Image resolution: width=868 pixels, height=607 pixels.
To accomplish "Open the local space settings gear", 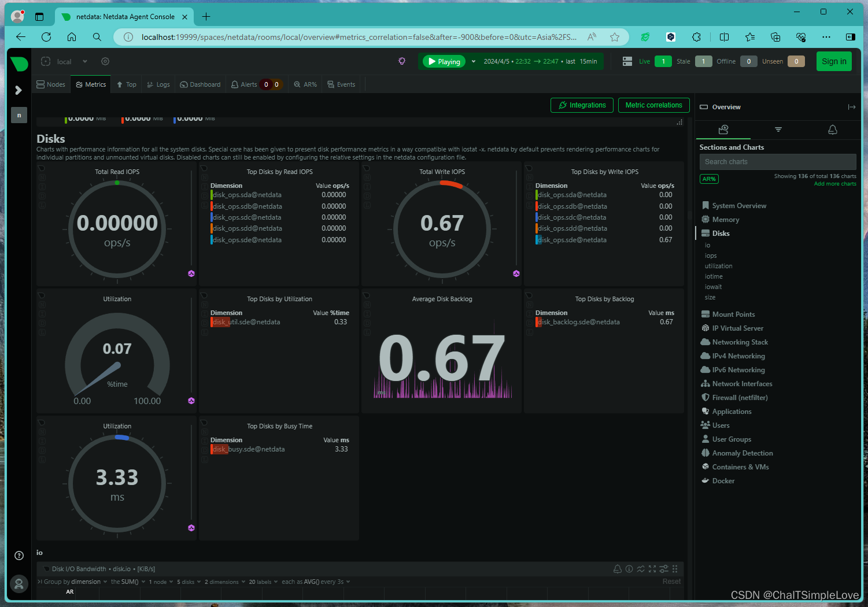I will (x=105, y=61).
